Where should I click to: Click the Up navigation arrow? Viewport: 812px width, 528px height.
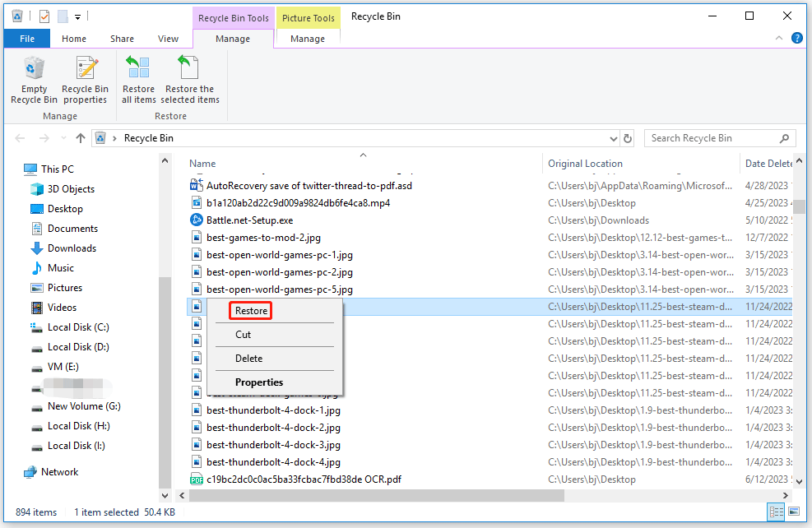coord(80,137)
